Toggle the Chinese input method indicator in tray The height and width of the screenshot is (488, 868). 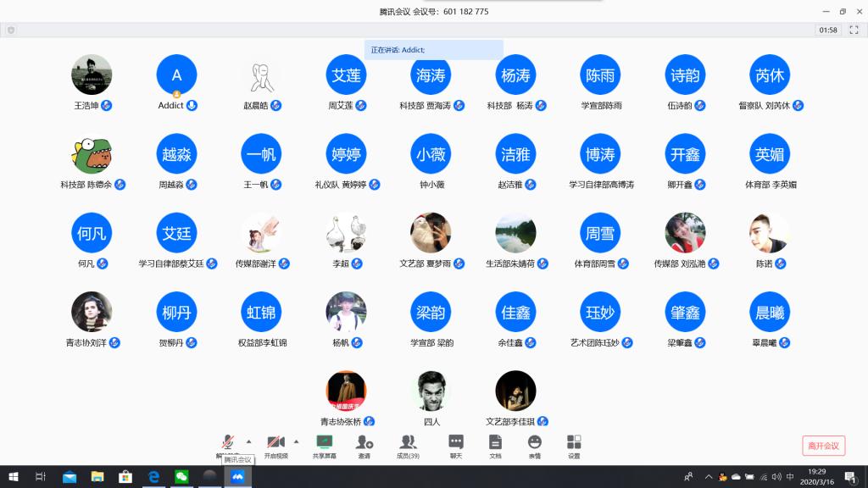790,476
